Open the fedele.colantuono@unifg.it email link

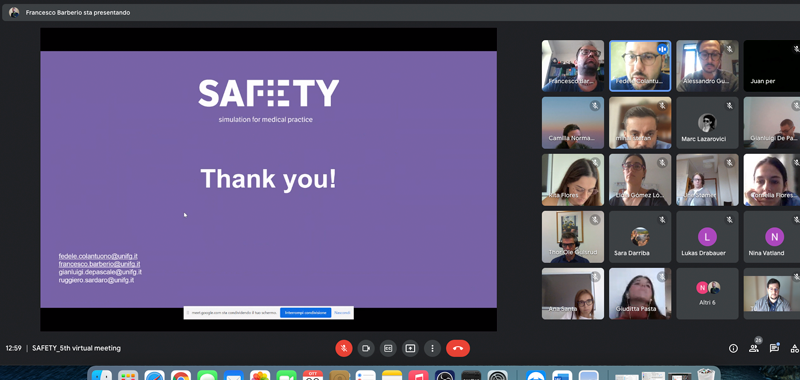click(x=98, y=256)
